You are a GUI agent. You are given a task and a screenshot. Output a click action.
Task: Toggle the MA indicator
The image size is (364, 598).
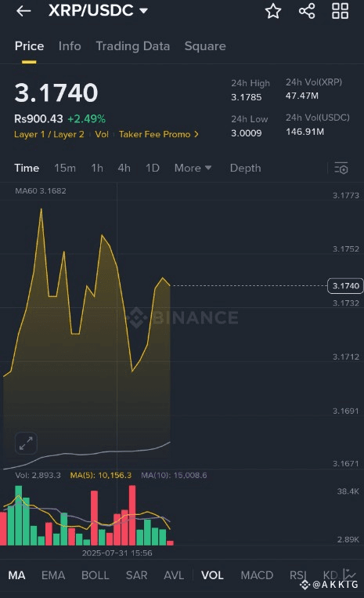pyautogui.click(x=16, y=575)
